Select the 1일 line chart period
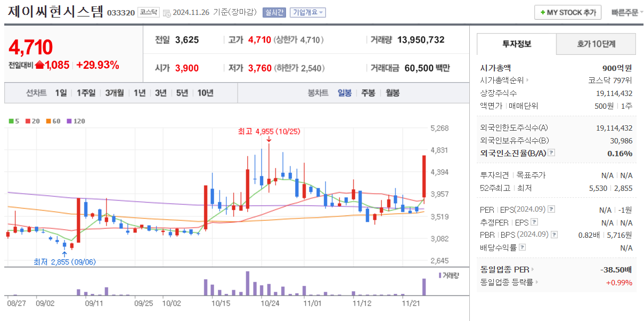Screen dimensions: 644x321 61,93
